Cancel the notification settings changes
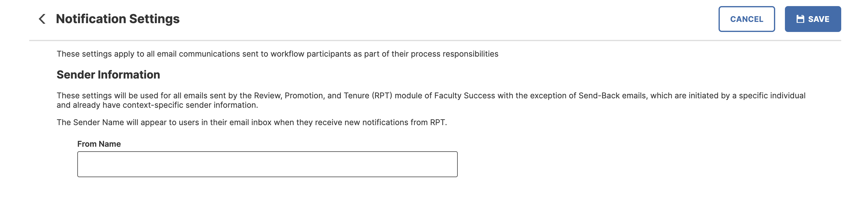The image size is (868, 221). [x=746, y=19]
